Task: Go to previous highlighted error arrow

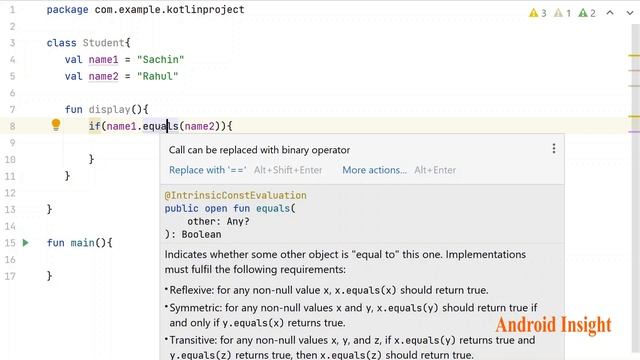Action: coord(610,13)
